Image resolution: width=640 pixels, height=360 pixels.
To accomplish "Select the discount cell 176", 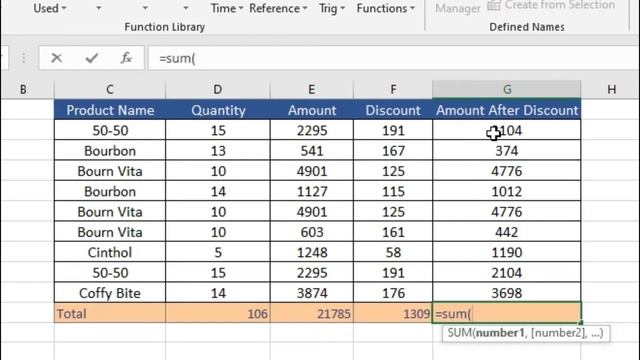I will click(x=393, y=293).
